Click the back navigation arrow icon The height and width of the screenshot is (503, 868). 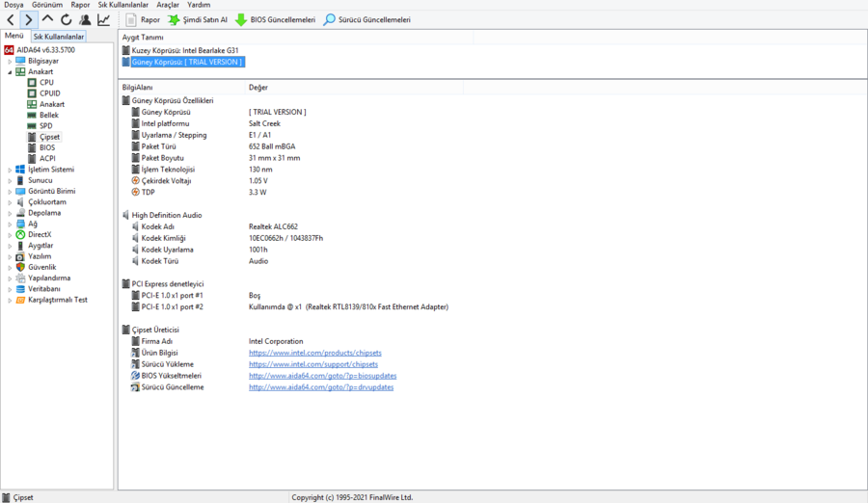(11, 20)
